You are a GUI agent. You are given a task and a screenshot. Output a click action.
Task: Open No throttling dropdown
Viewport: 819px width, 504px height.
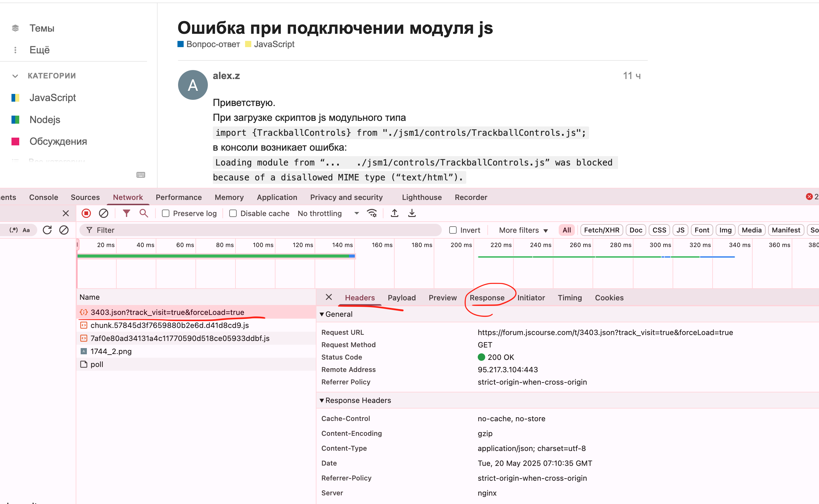click(328, 213)
